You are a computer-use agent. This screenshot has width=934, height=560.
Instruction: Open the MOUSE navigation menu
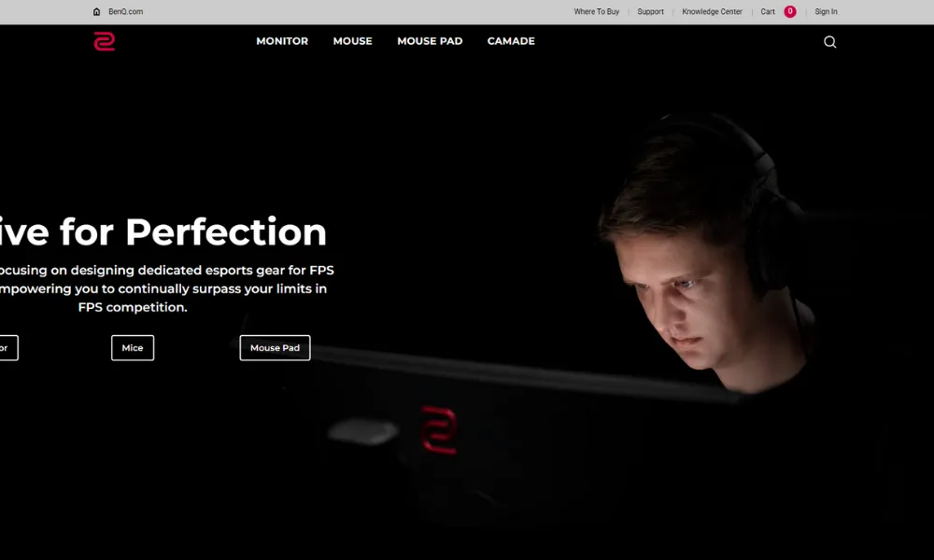pyautogui.click(x=353, y=41)
